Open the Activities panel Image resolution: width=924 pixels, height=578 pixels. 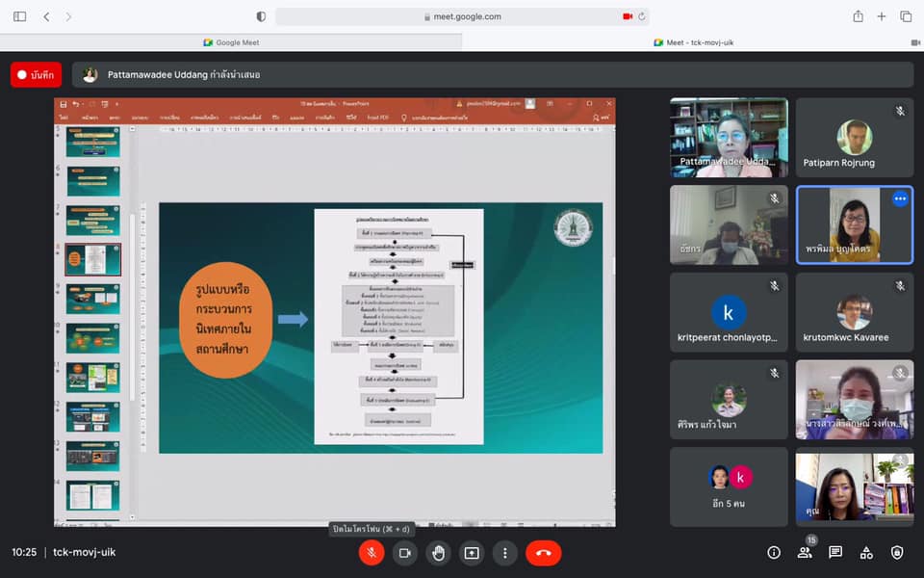click(866, 553)
